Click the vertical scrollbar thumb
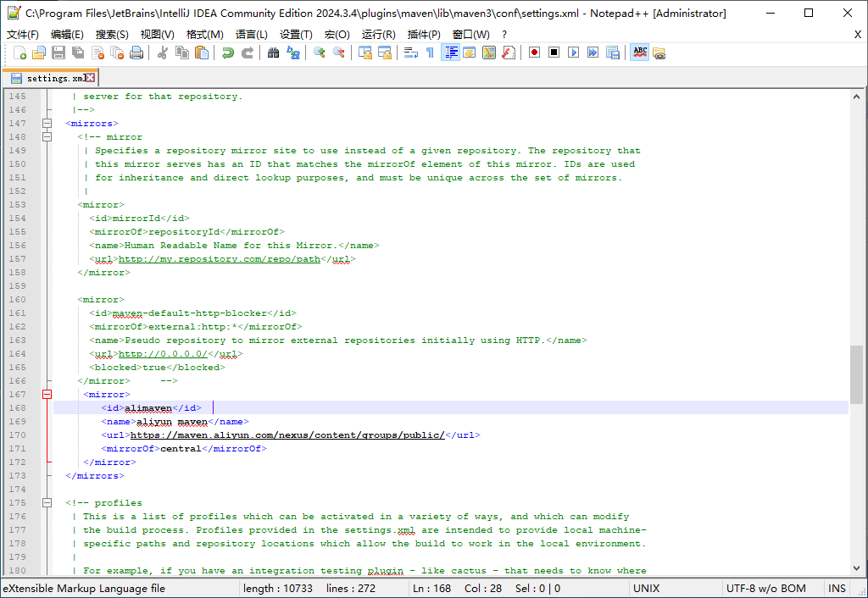The image size is (868, 598). coord(856,374)
